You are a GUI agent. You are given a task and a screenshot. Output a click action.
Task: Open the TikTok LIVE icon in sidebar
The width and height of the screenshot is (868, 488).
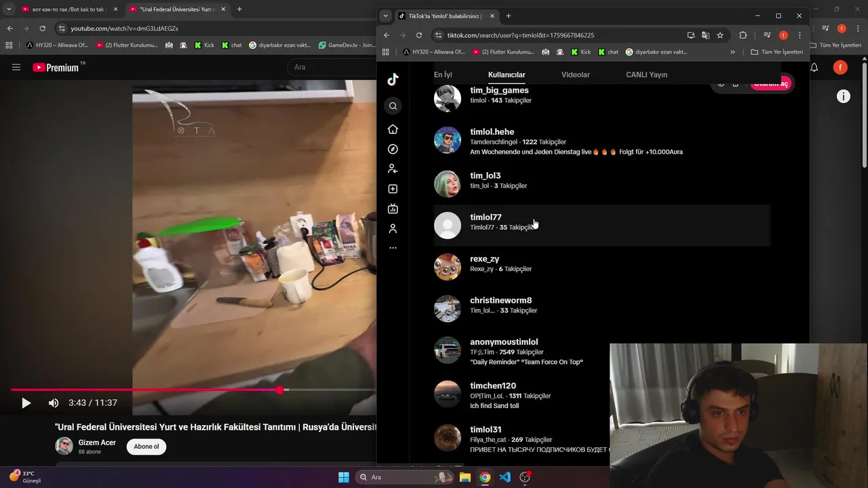(x=393, y=209)
